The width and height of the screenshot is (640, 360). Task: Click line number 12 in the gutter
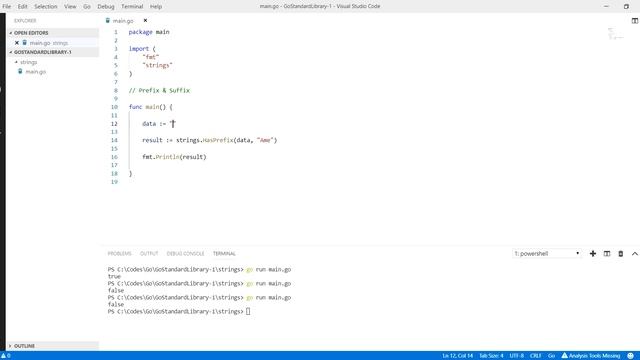coord(114,124)
